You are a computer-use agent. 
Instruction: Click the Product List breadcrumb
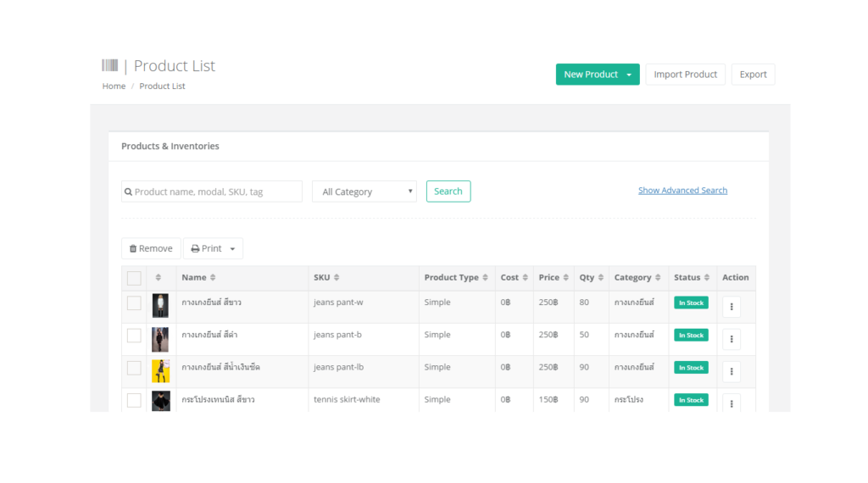point(162,86)
